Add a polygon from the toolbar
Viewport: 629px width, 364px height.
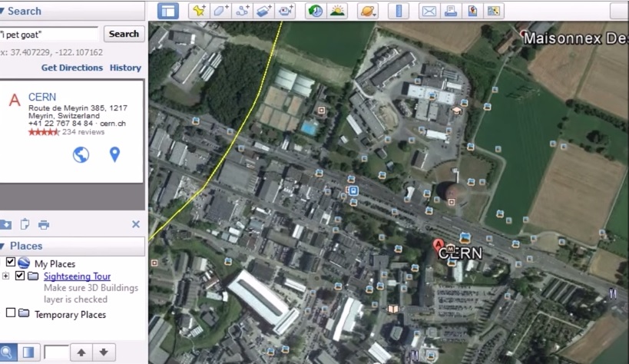pyautogui.click(x=220, y=11)
